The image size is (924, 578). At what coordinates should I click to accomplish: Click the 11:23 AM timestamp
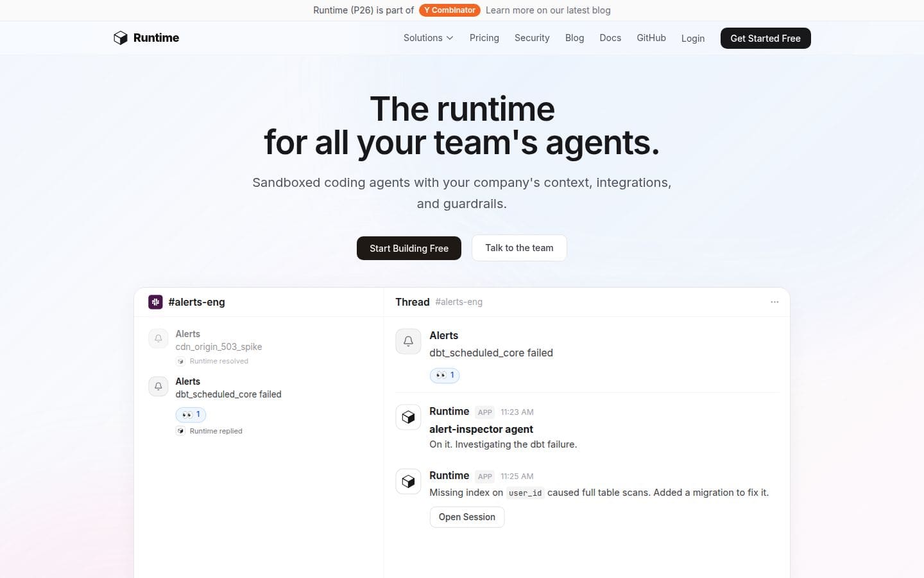point(517,412)
